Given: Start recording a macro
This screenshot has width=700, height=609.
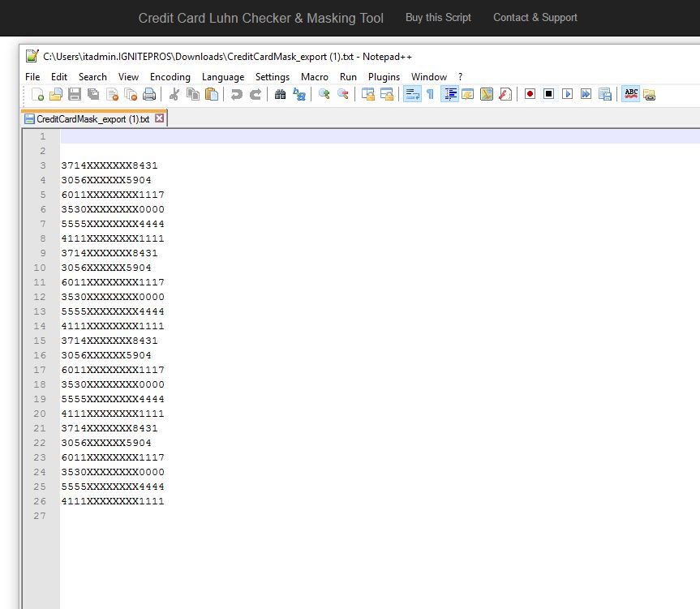Looking at the screenshot, I should (529, 94).
